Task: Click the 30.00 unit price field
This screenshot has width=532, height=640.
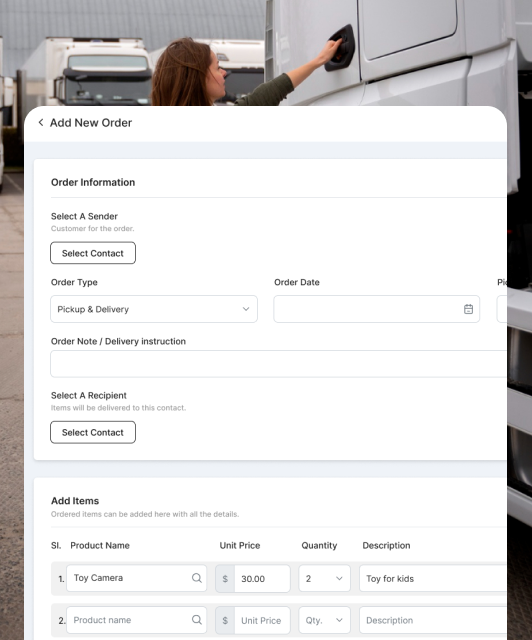Action: [x=262, y=578]
